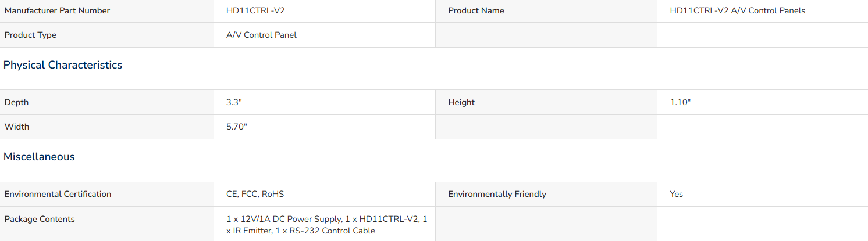
Task: Click the Environmentally Friendly label
Action: point(497,194)
